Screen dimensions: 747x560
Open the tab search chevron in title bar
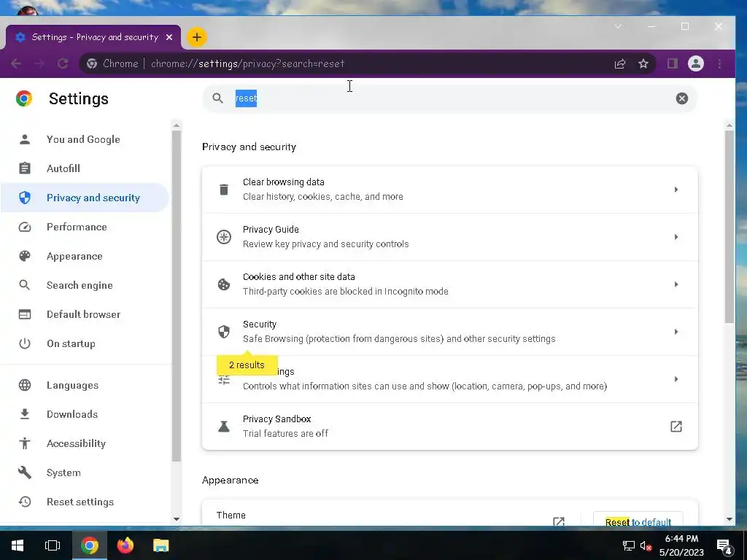coord(618,27)
